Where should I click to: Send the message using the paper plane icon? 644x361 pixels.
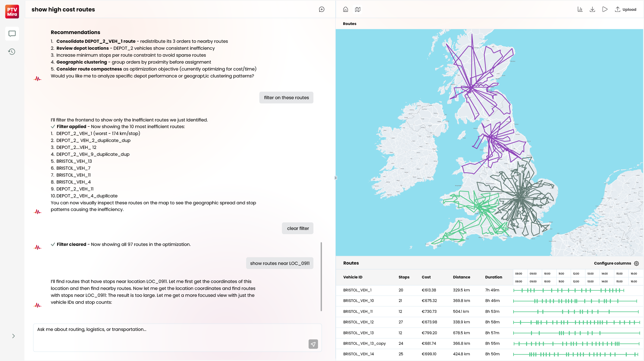point(313,344)
